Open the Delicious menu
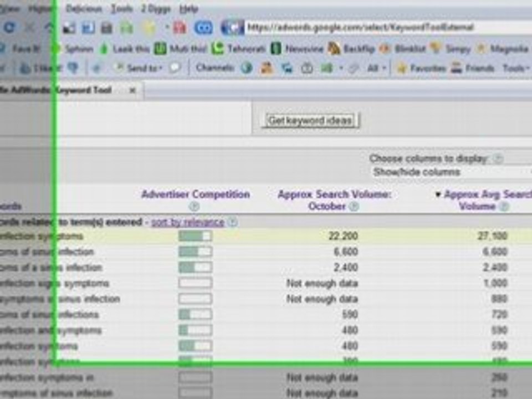The image size is (532, 399). (84, 8)
